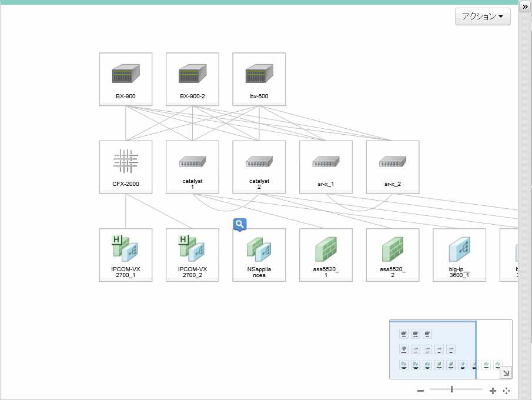Image resolution: width=532 pixels, height=400 pixels.
Task: Collapse the overview minimap with arrow button
Action: 506,373
